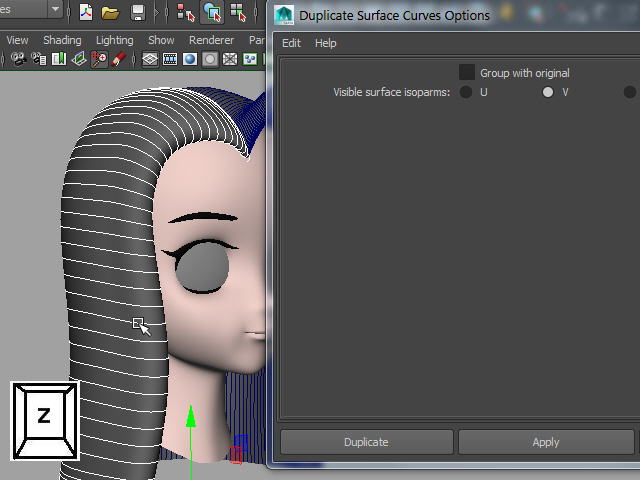The height and width of the screenshot is (480, 640).
Task: Select by component type mode icon
Action: pos(238,12)
